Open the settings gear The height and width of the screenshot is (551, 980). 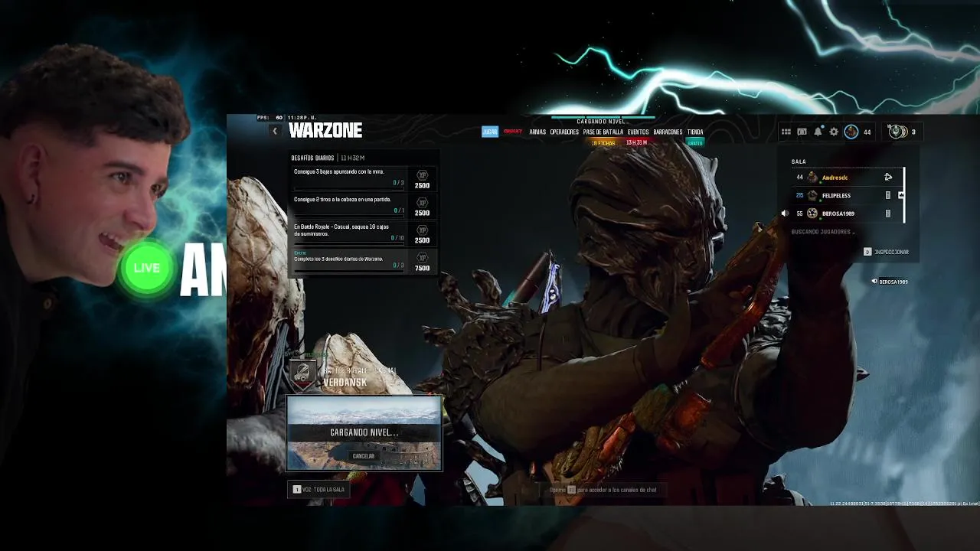pos(834,132)
